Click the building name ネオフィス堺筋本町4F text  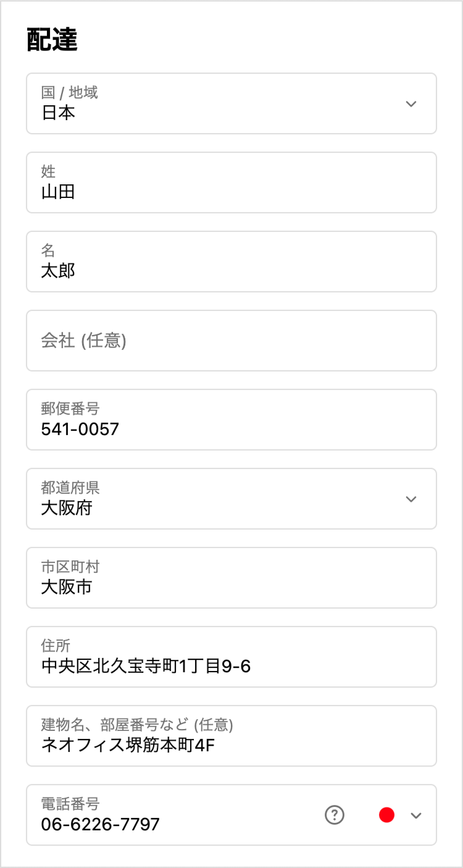(127, 745)
